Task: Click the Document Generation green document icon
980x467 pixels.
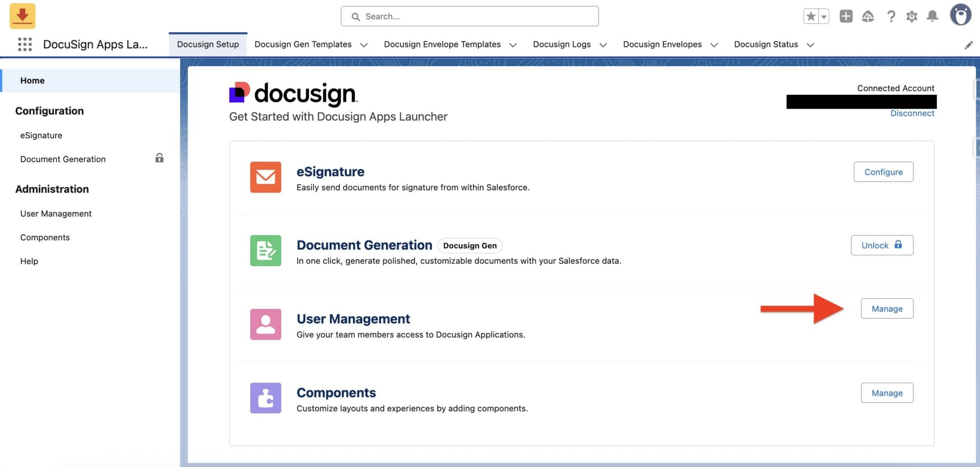Action: coord(266,251)
